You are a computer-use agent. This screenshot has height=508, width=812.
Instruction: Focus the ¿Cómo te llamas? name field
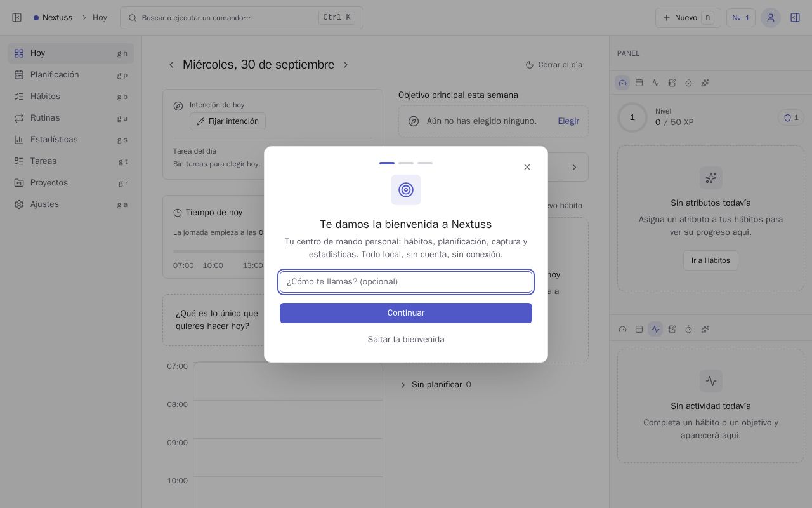coord(406,282)
